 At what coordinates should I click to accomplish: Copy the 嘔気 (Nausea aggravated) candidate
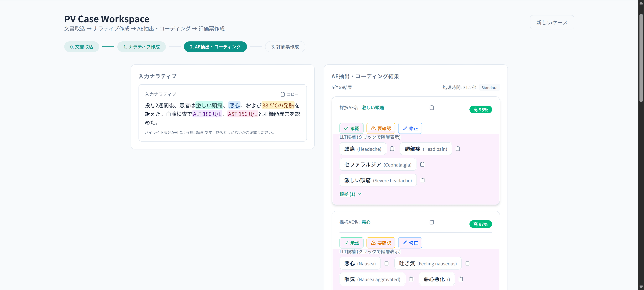click(411, 279)
